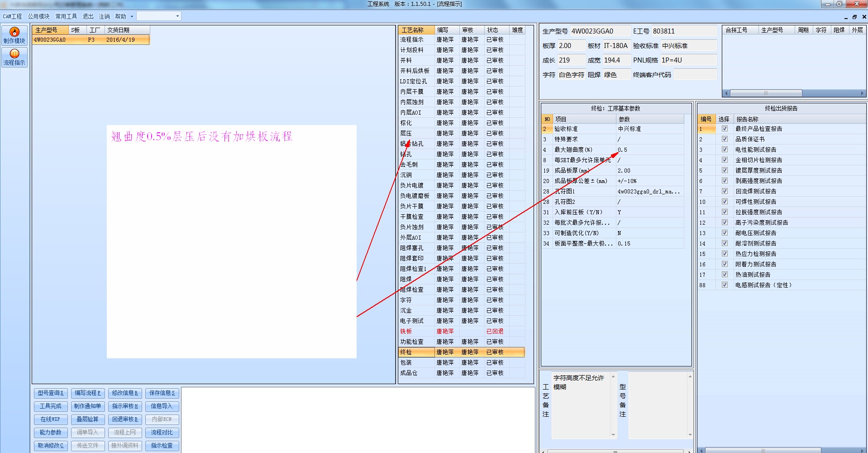
Task: Toggle checkbox for 电感测试报告（定性）
Action: [725, 285]
